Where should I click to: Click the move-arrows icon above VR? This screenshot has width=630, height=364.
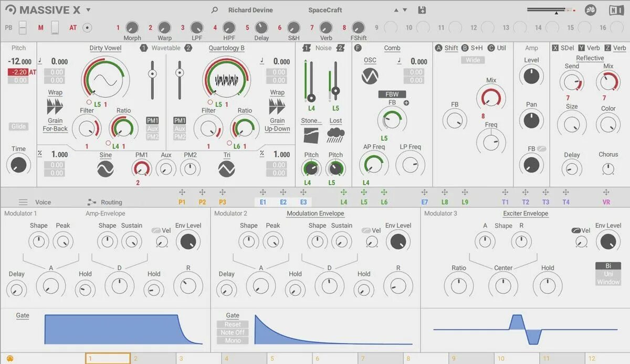(x=606, y=192)
